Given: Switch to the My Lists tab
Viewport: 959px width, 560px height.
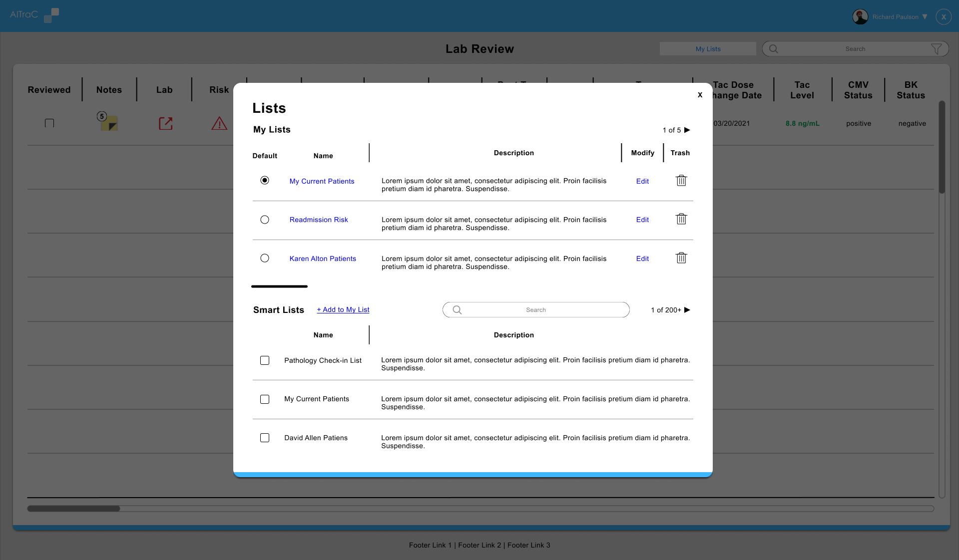Looking at the screenshot, I should [707, 48].
